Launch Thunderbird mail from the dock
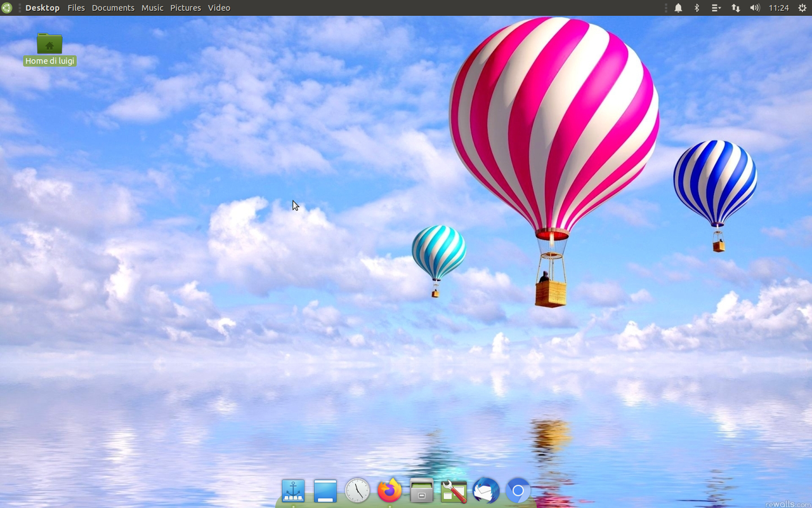 [486, 491]
